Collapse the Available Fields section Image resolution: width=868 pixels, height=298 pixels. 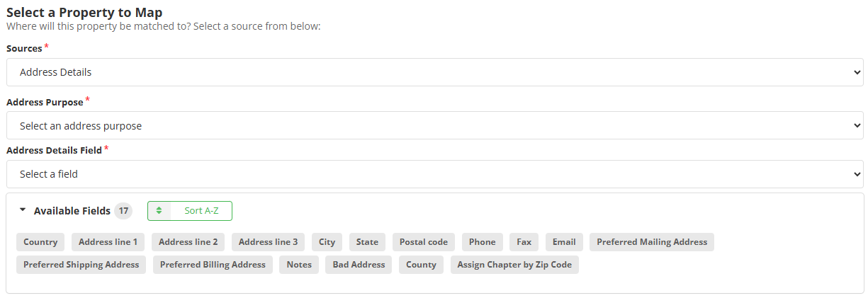[23, 211]
